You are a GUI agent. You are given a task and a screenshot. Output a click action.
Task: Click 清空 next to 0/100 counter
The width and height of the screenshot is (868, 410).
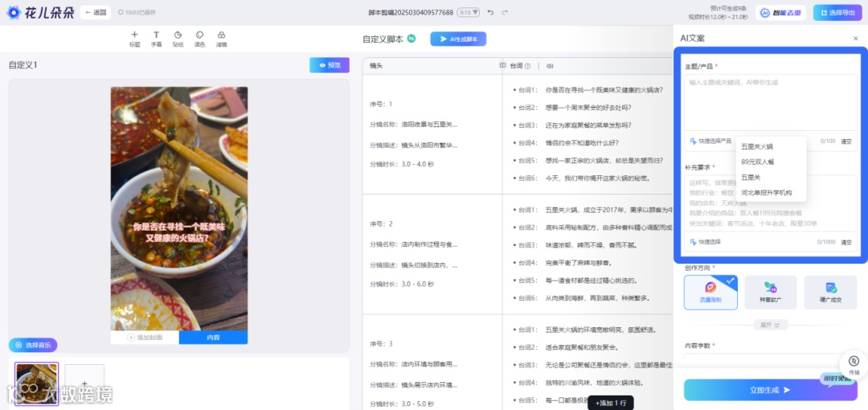point(845,141)
